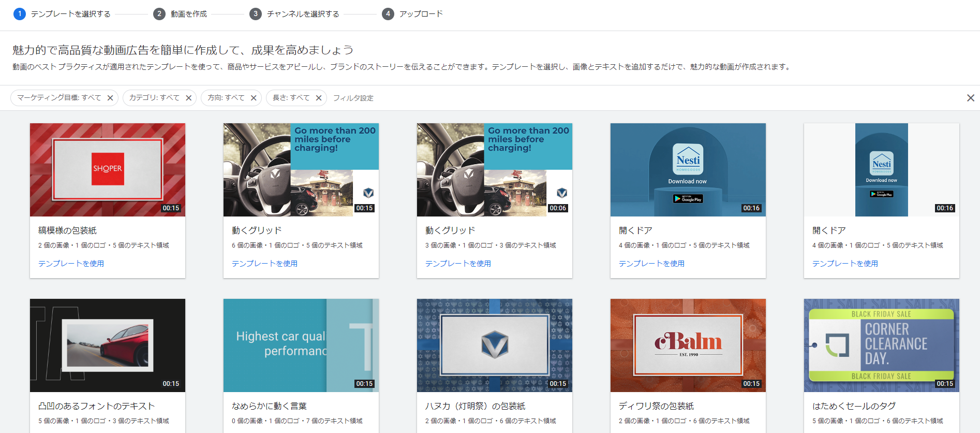Click the details line under 凸凹のあるフォントのテキスト
The image size is (980, 433).
coord(103,421)
